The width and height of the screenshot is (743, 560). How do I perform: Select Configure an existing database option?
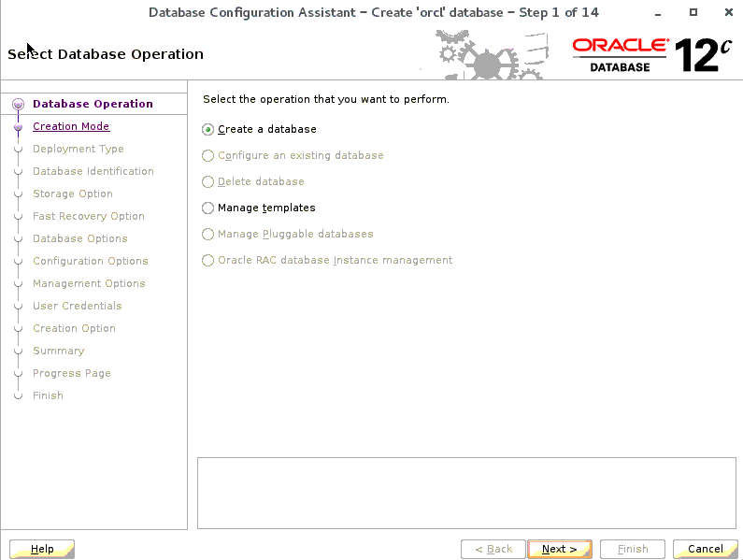coord(208,156)
